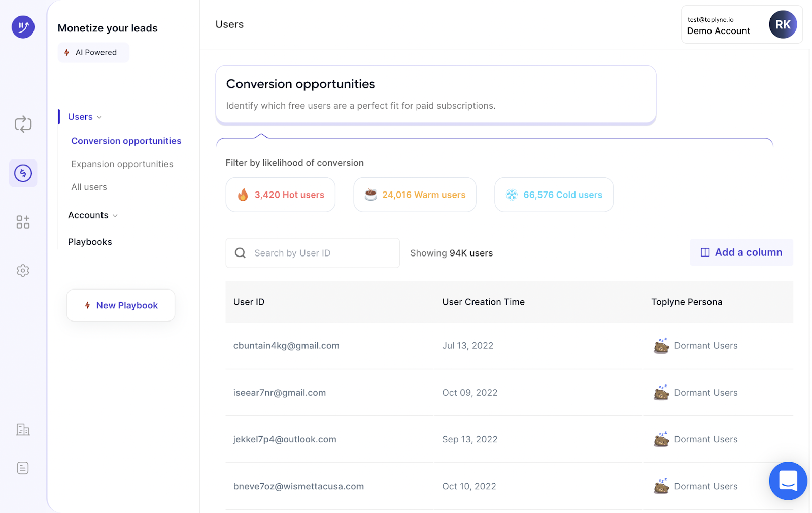Click the Toplyne logo icon
This screenshot has height=513, width=812.
click(x=23, y=26)
